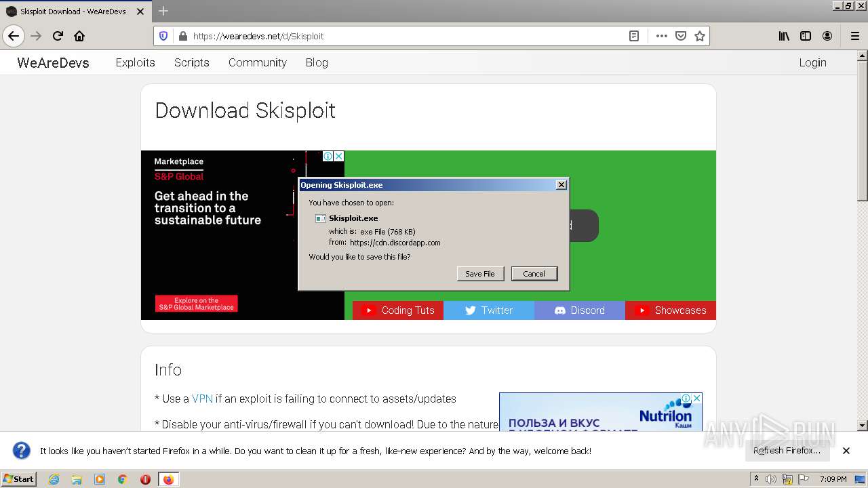
Task: Close the S&P Global ad with X
Action: tap(339, 156)
